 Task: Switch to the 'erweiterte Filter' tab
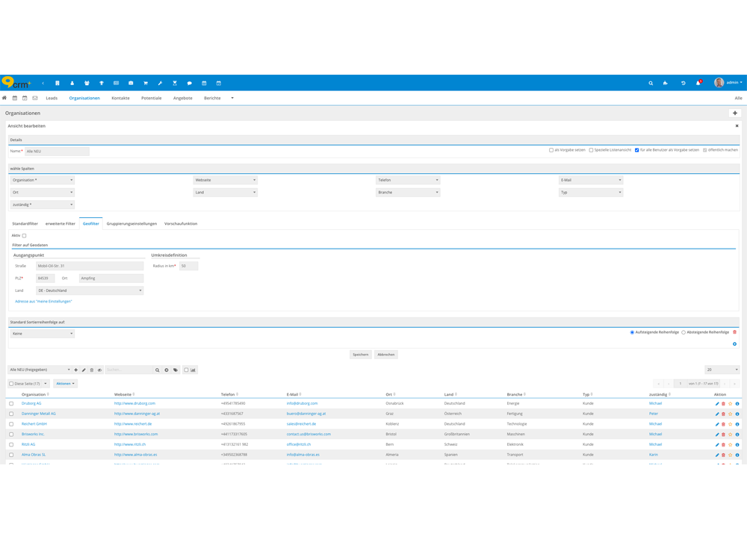pos(60,223)
